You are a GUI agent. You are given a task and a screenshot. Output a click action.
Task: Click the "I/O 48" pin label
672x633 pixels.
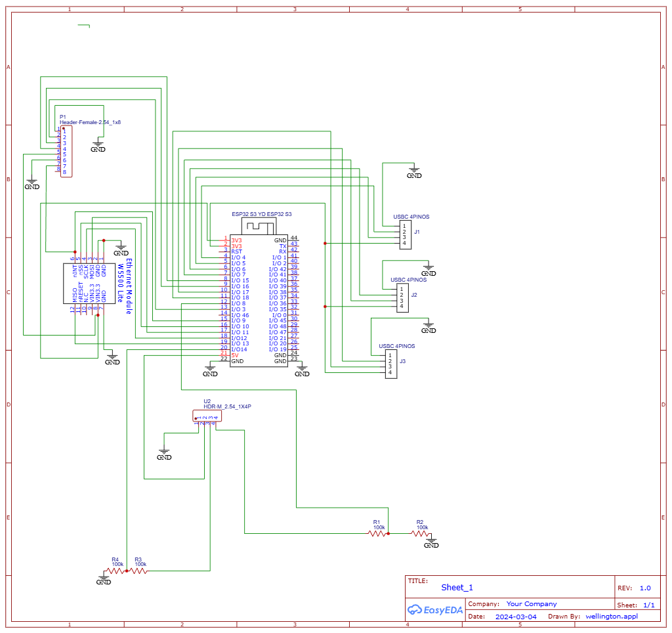coord(278,326)
